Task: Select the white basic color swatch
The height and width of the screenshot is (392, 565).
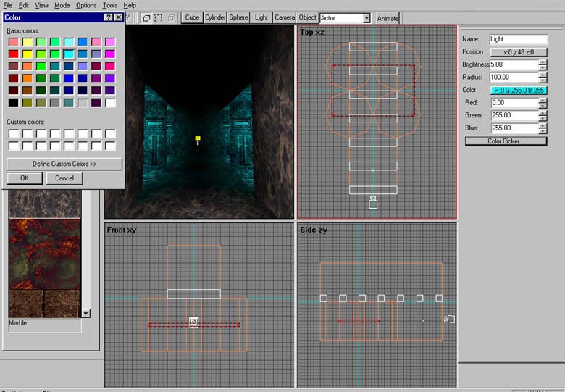Action: coord(110,103)
